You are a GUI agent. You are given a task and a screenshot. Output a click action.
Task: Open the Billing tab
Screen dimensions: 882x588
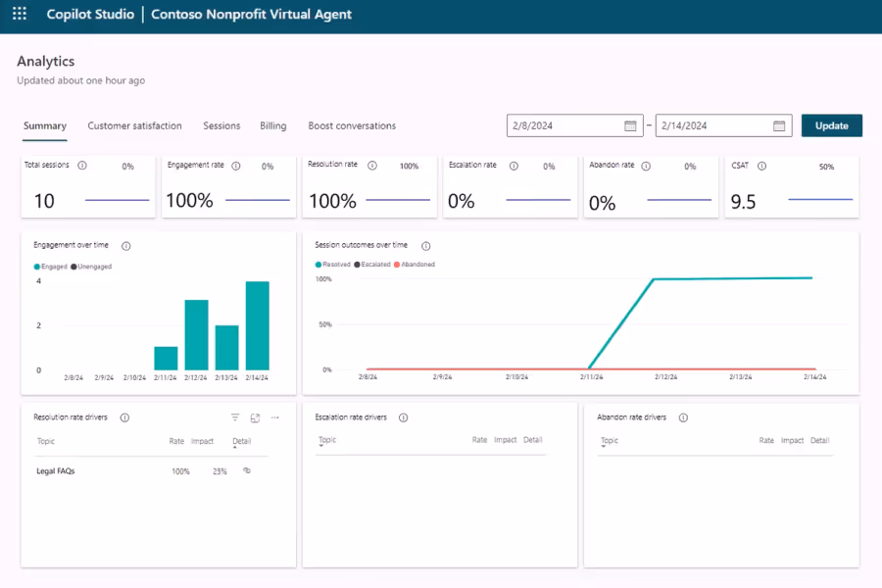point(272,126)
